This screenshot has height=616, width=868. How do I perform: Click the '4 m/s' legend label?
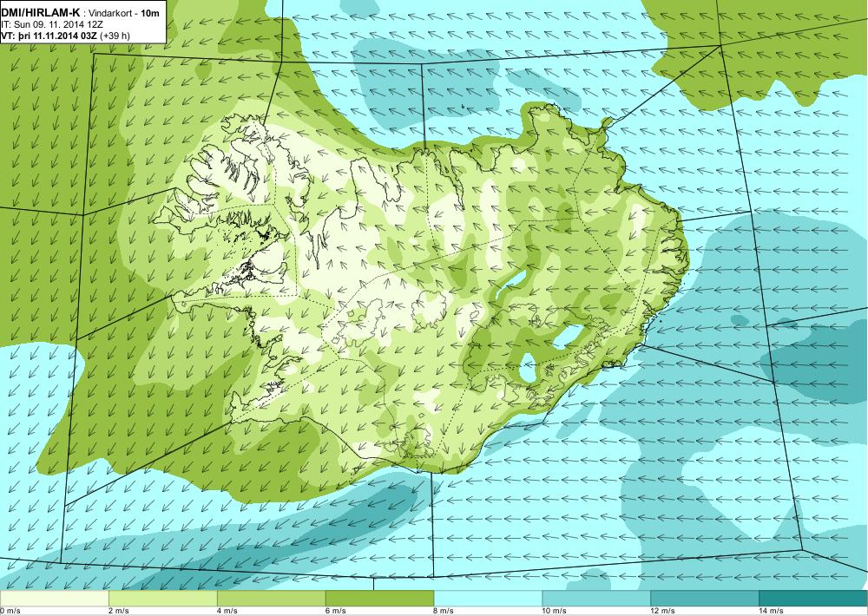pos(227,611)
